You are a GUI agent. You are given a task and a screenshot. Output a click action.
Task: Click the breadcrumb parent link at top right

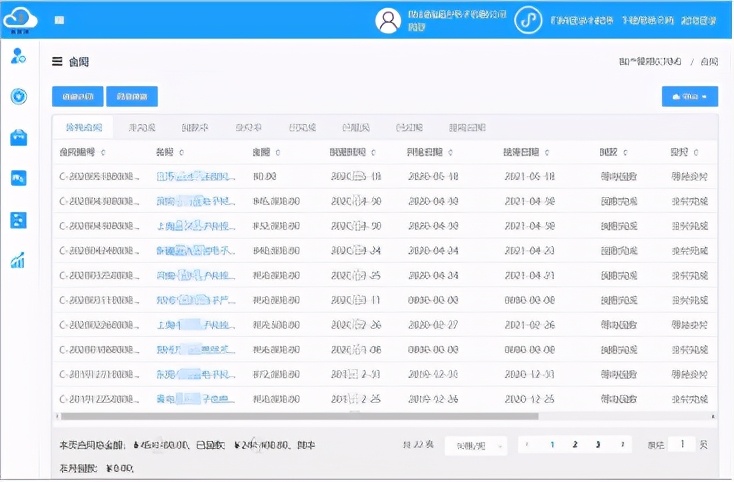[x=650, y=61]
